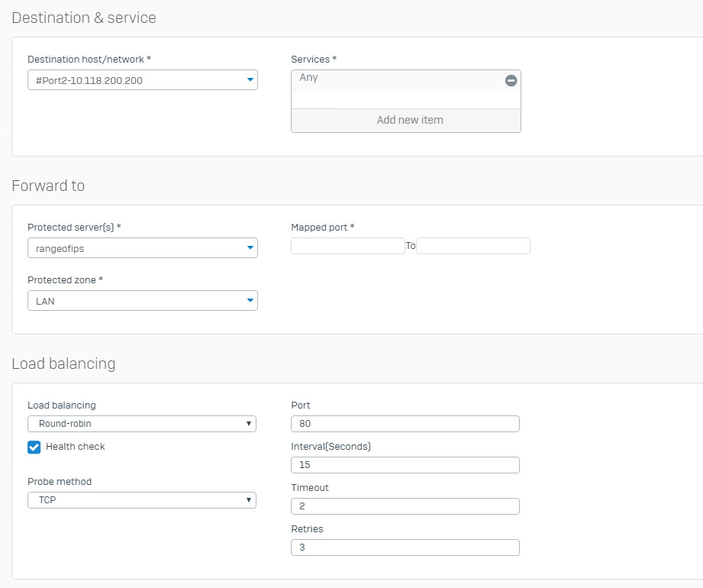Focus the Port field showing 80

coord(405,424)
